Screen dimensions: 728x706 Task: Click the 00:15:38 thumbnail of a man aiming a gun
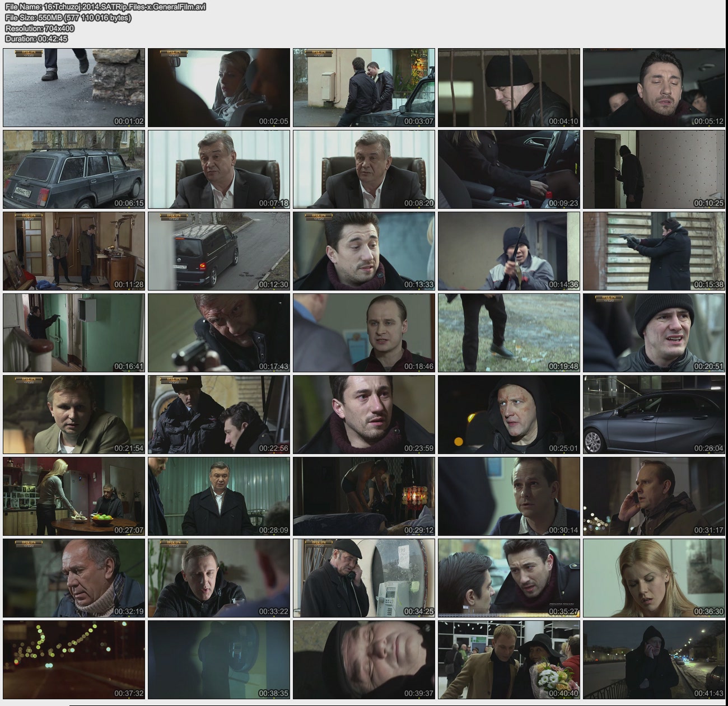pyautogui.click(x=654, y=251)
